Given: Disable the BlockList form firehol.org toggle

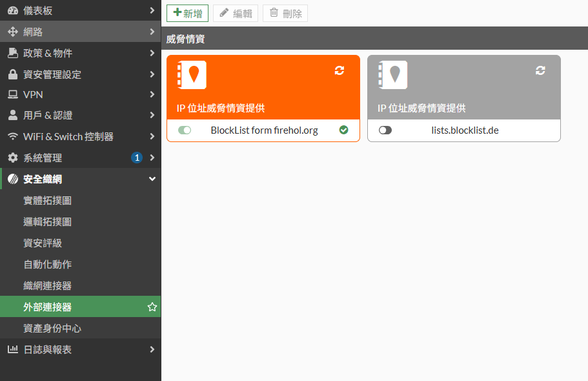Looking at the screenshot, I should click(185, 130).
